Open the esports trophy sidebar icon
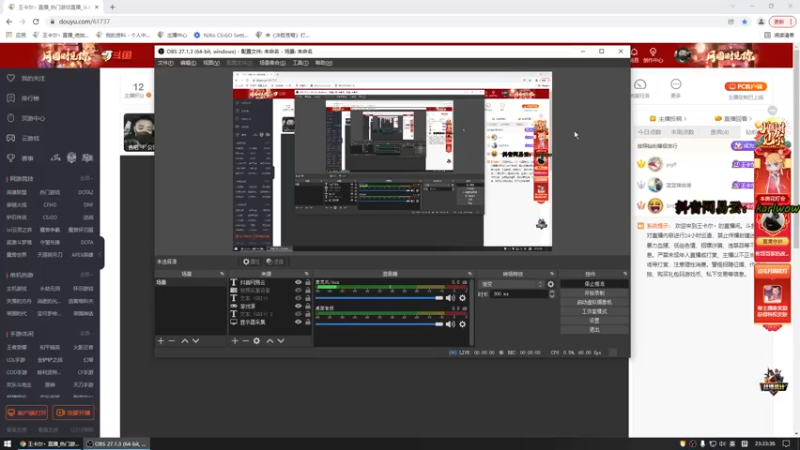The image size is (800, 450). click(x=11, y=158)
